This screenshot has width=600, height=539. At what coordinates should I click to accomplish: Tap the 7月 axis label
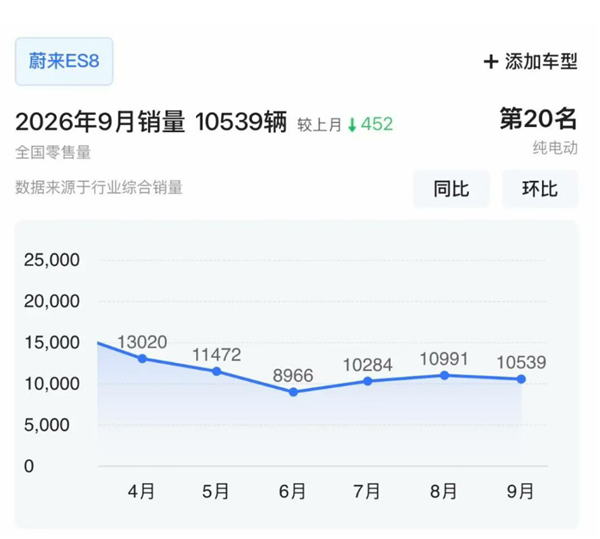(367, 491)
